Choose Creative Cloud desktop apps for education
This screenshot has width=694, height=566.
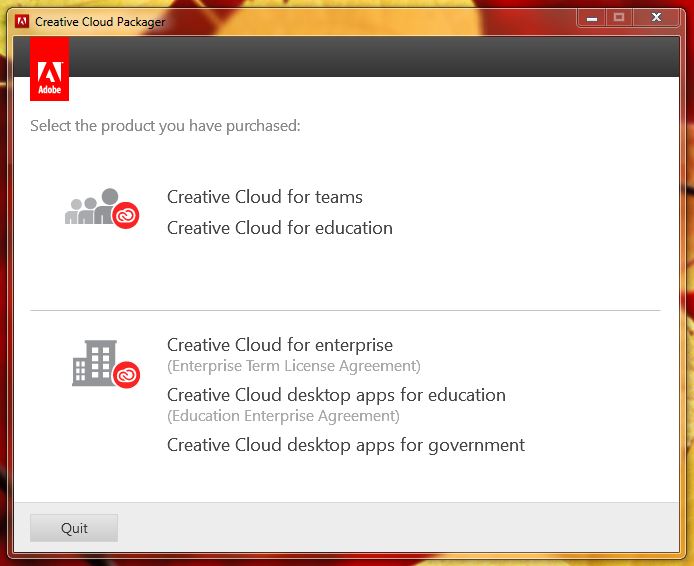click(336, 395)
